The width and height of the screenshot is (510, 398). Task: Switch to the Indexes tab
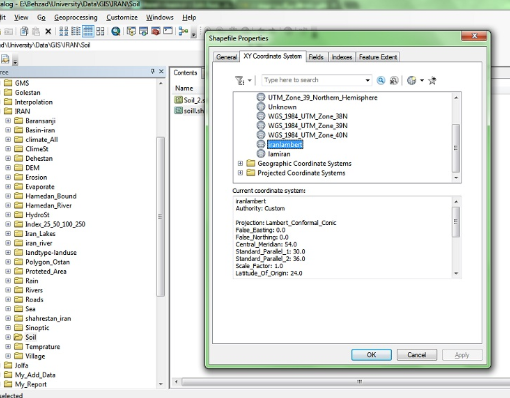[x=342, y=57]
